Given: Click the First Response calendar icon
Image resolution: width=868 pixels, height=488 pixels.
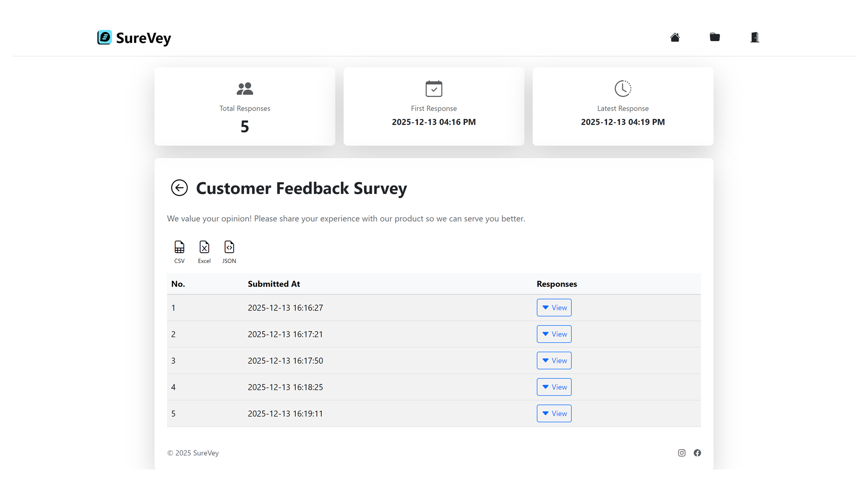Looking at the screenshot, I should click(434, 89).
